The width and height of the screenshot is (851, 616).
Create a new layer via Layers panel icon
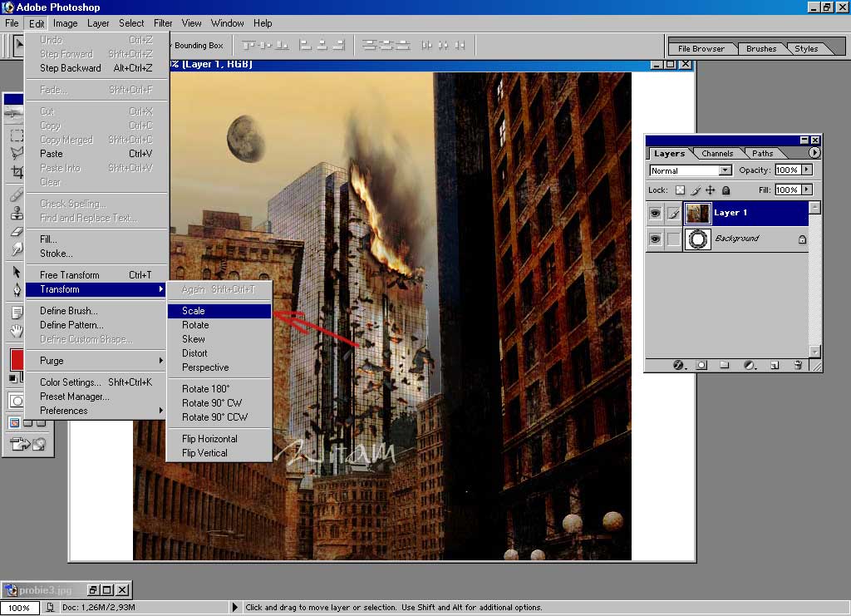(x=774, y=365)
